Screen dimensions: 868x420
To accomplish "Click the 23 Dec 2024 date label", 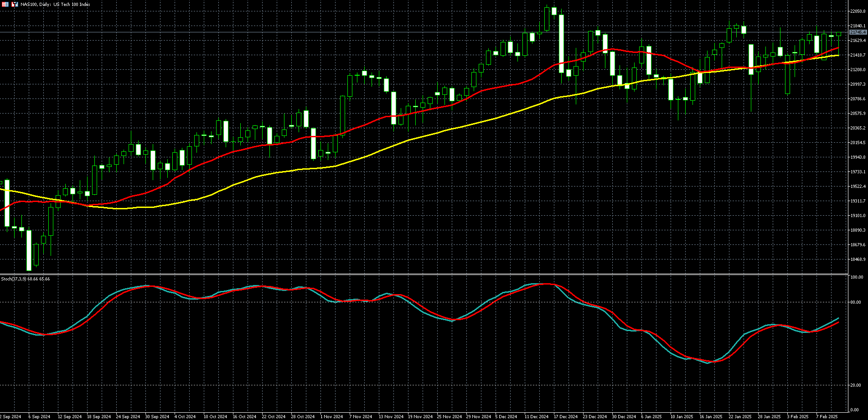I will (595, 417).
